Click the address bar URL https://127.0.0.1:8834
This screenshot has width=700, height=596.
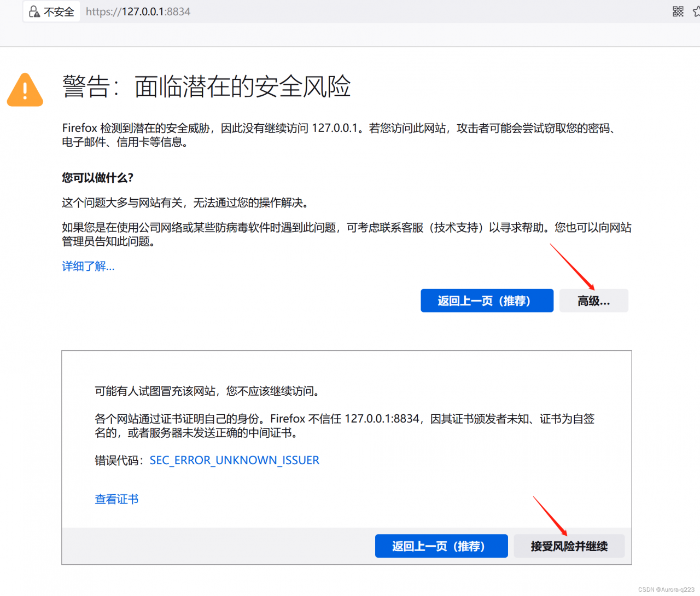point(138,11)
